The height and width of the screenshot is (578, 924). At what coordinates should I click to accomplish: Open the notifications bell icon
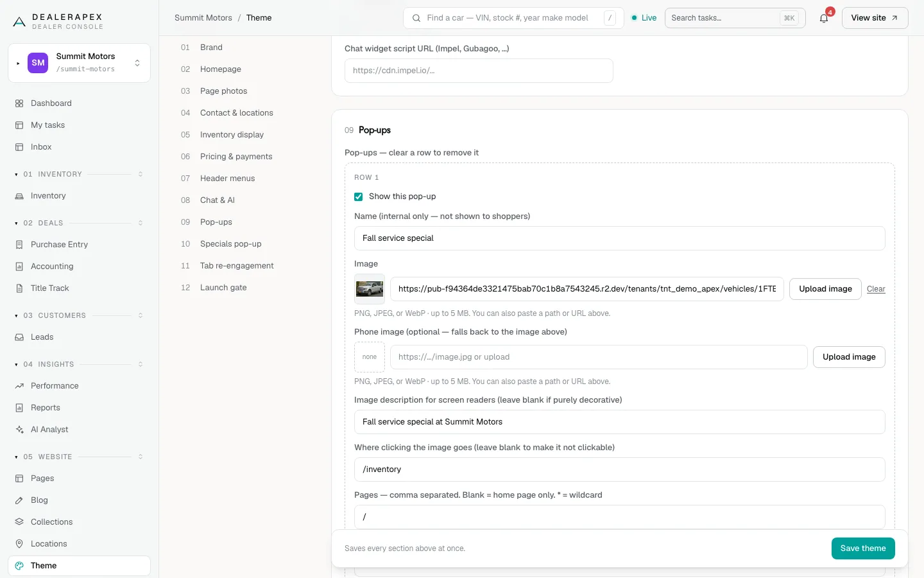click(x=824, y=18)
